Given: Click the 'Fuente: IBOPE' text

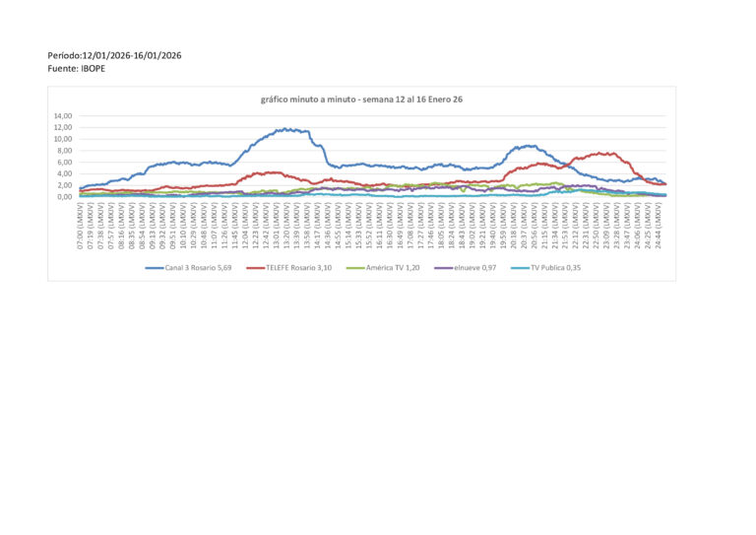Looking at the screenshot, I should (78, 68).
